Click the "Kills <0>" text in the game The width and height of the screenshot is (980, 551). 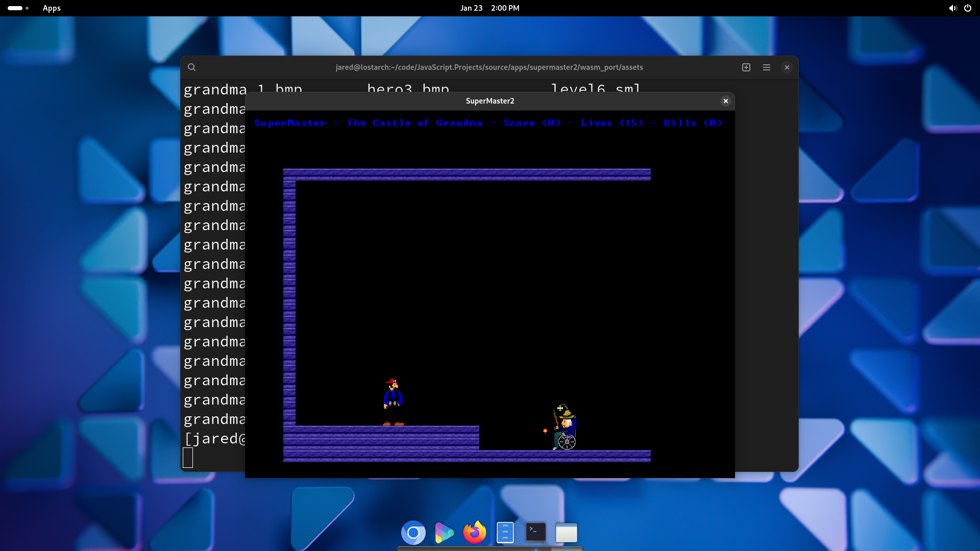point(693,123)
